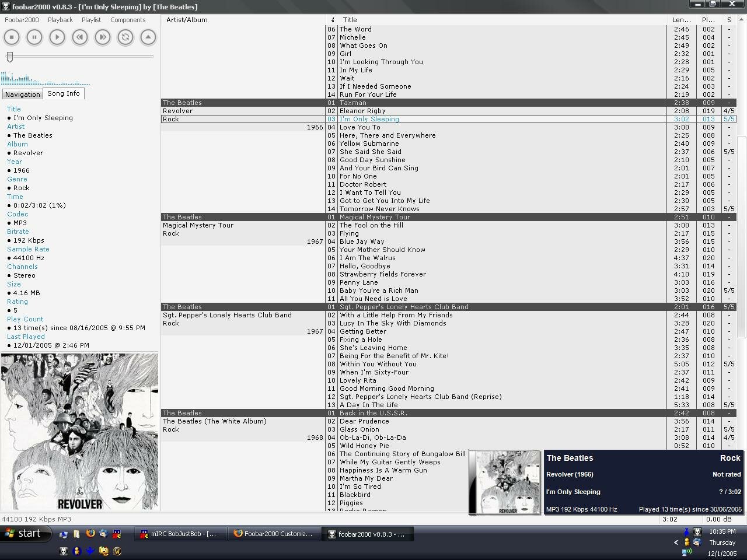Click the seek bar slider thumb
The width and height of the screenshot is (747, 560).
[x=10, y=57]
